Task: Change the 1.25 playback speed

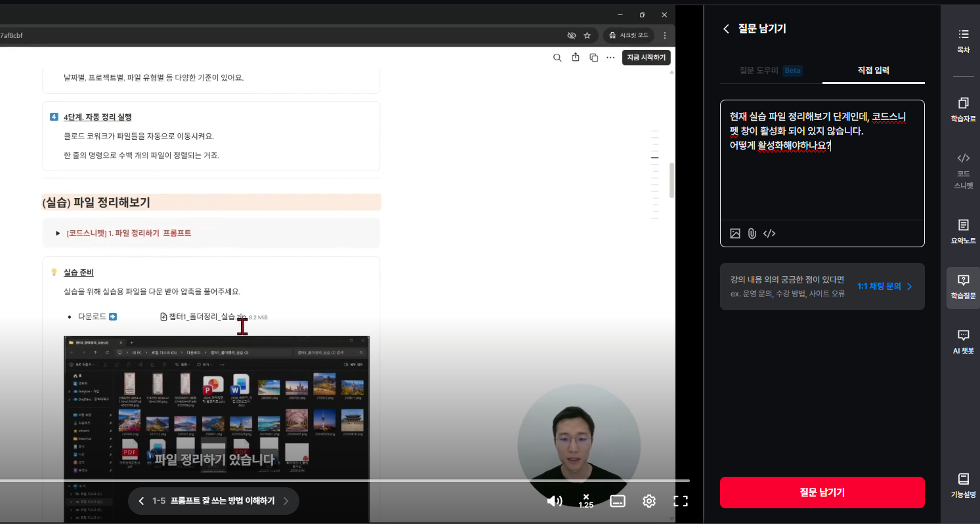Action: [586, 501]
